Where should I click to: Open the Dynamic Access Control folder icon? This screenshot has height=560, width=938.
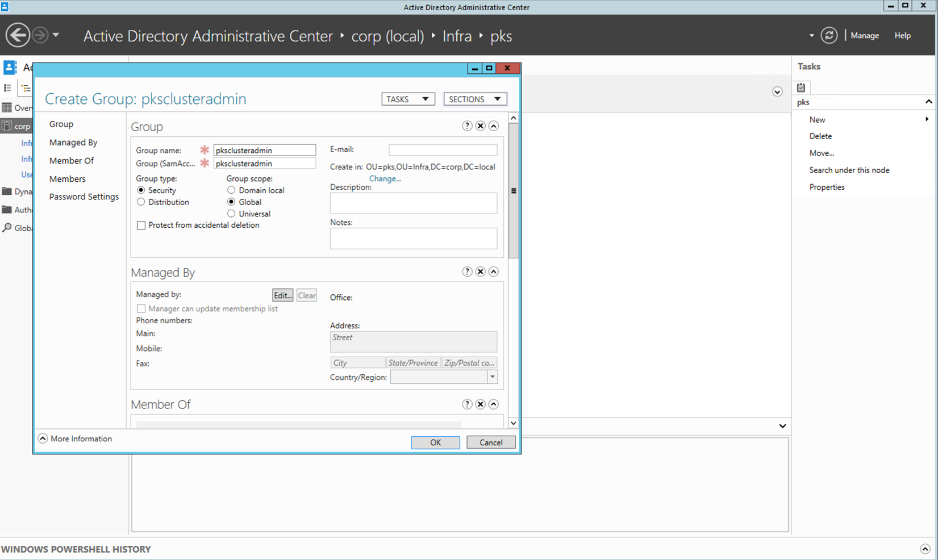coord(7,191)
